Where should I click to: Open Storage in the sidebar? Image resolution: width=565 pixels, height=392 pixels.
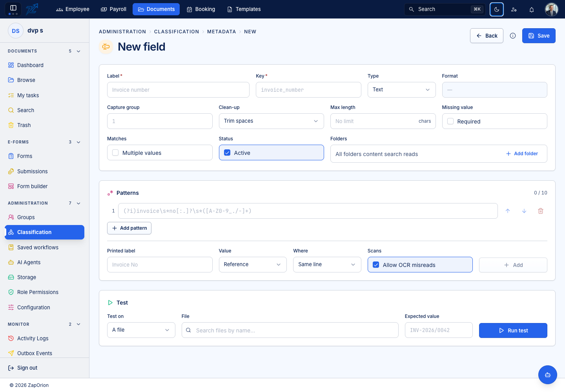pyautogui.click(x=45, y=277)
